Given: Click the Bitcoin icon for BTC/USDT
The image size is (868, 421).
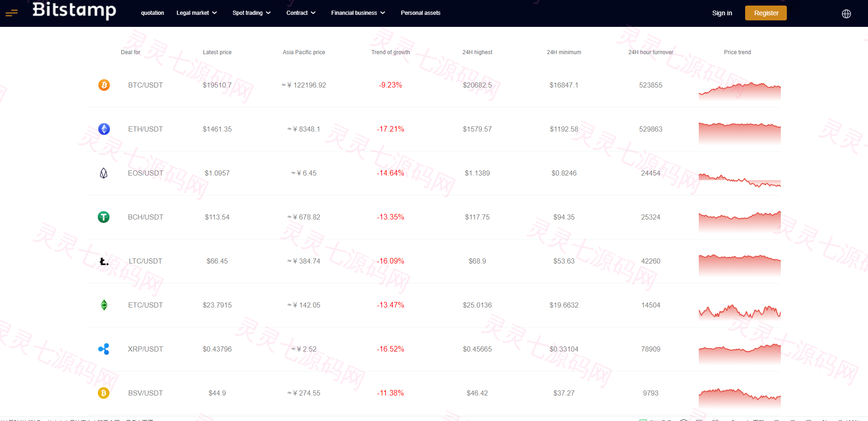Looking at the screenshot, I should [104, 85].
